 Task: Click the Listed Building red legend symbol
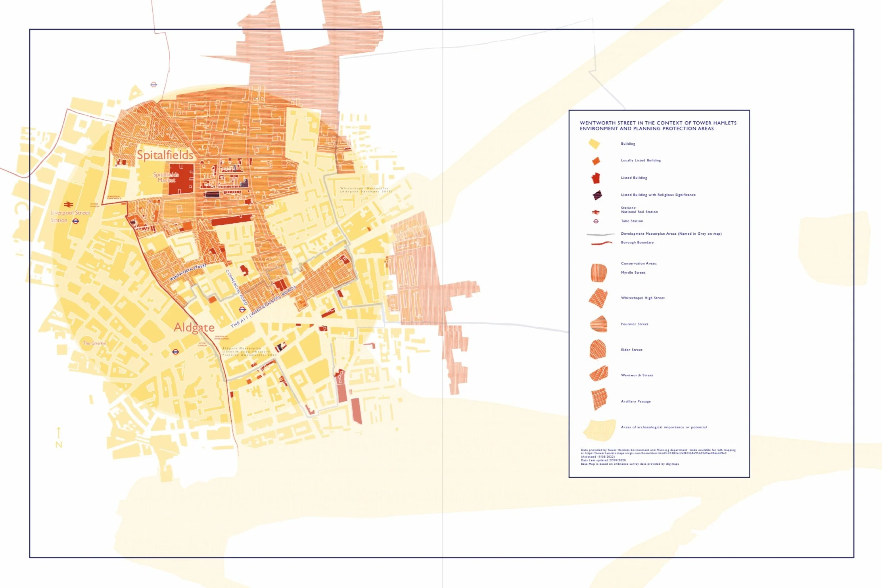coord(596,178)
